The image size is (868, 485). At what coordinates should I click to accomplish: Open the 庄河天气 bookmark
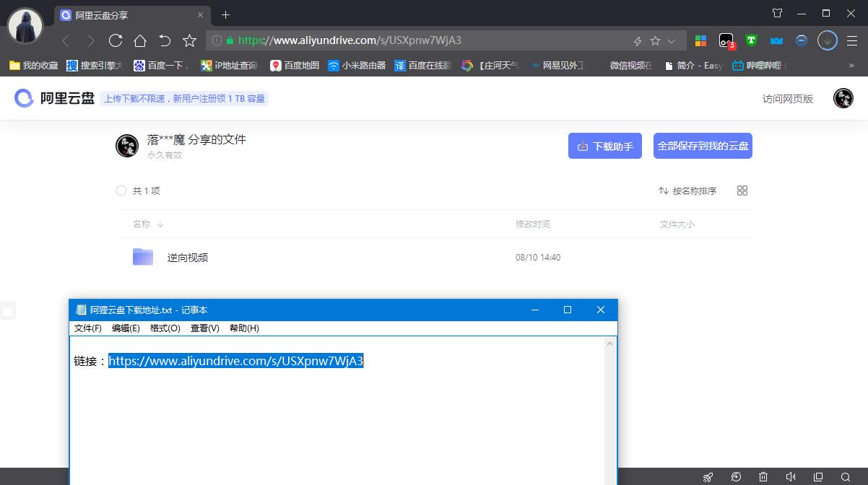click(490, 65)
